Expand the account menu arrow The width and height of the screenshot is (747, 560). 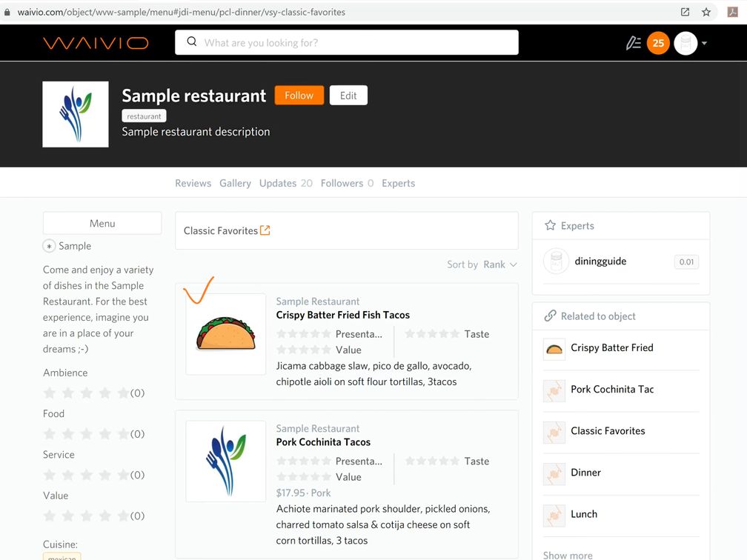point(704,43)
